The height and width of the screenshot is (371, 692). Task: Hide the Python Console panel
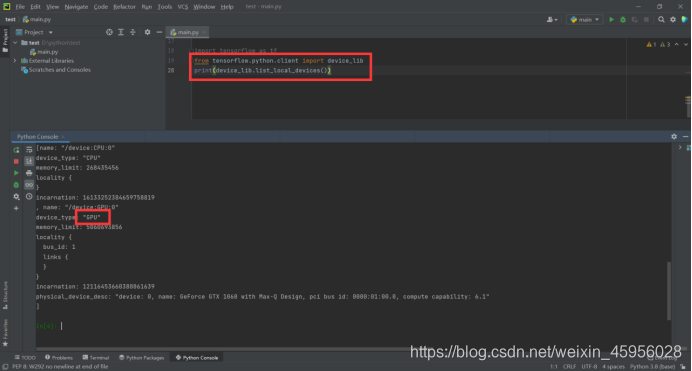[685, 137]
